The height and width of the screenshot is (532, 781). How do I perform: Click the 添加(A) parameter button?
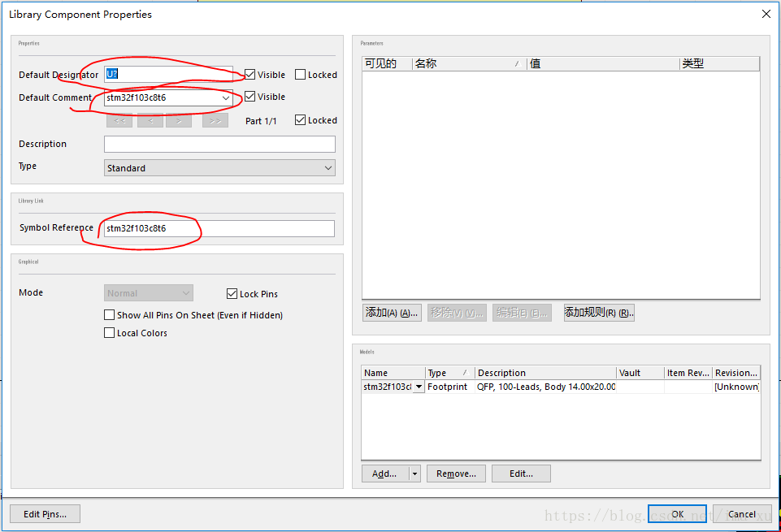pyautogui.click(x=392, y=313)
